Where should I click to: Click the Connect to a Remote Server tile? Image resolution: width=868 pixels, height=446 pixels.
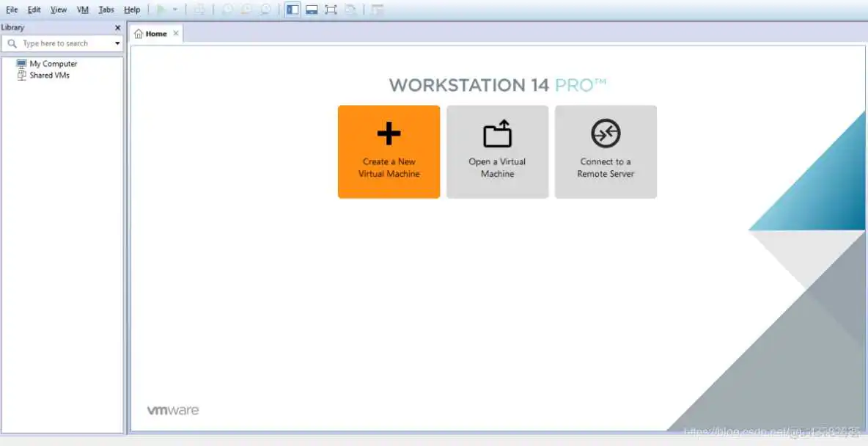pos(606,152)
